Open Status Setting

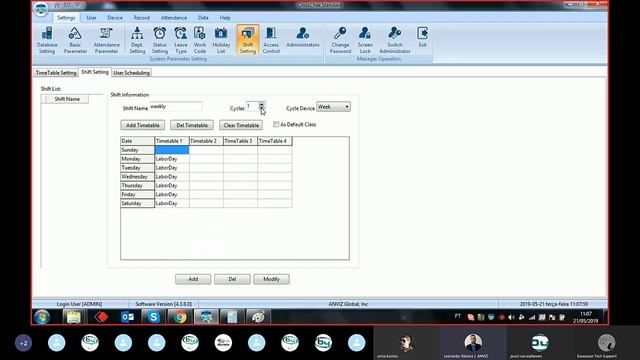click(160, 40)
